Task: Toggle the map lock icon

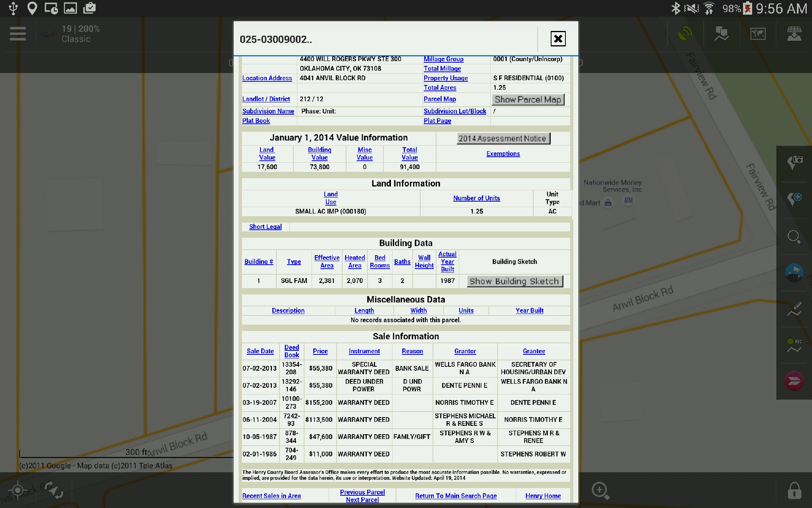Action: click(x=794, y=491)
